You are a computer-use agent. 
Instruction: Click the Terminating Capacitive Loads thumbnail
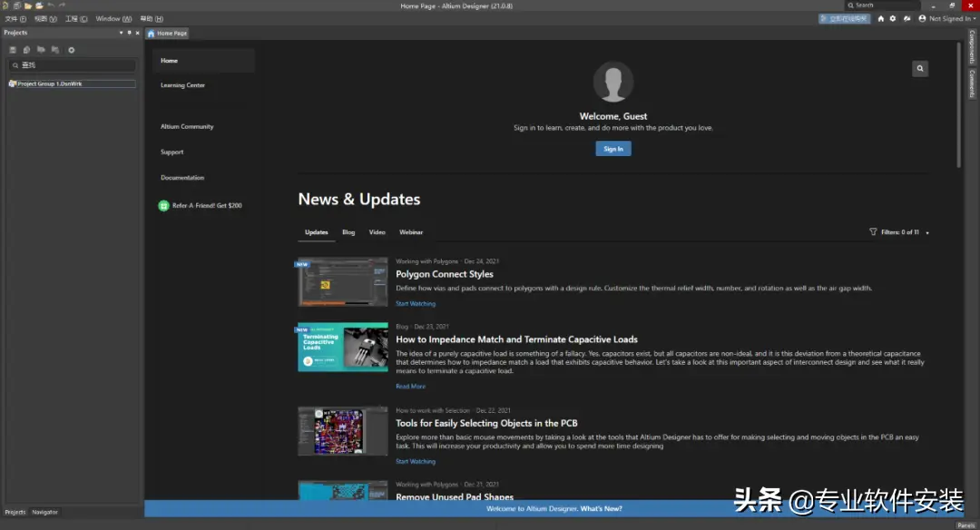click(342, 347)
